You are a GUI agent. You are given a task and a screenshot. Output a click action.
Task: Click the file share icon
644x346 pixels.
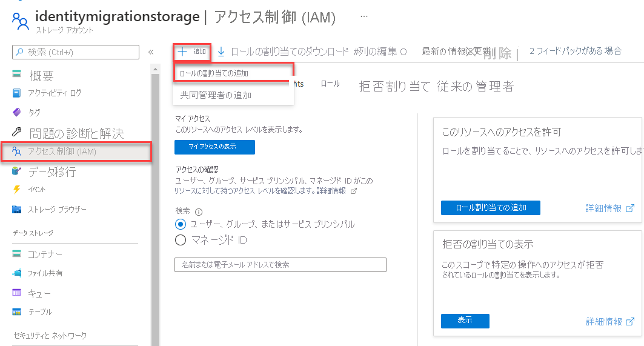pos(17,273)
